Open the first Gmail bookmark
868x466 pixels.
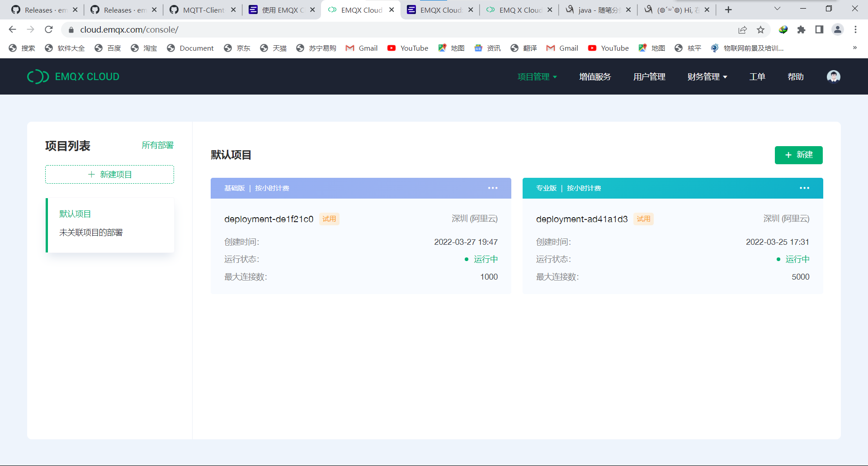pyautogui.click(x=361, y=48)
